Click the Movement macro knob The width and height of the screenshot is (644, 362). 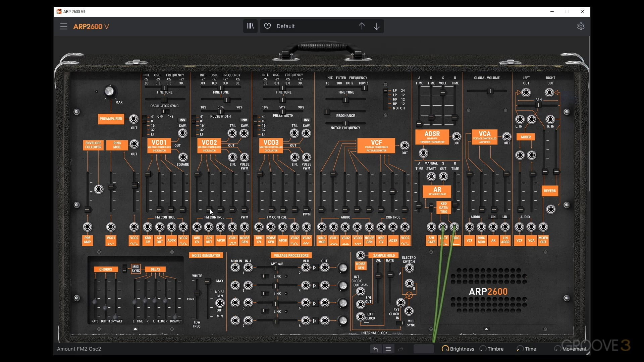tap(557, 349)
